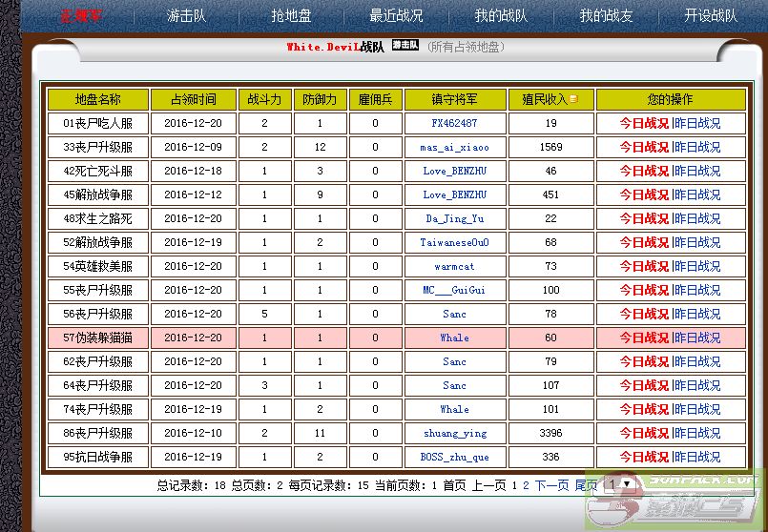Select 开设战队 in the top menu
The image size is (768, 532).
711,15
